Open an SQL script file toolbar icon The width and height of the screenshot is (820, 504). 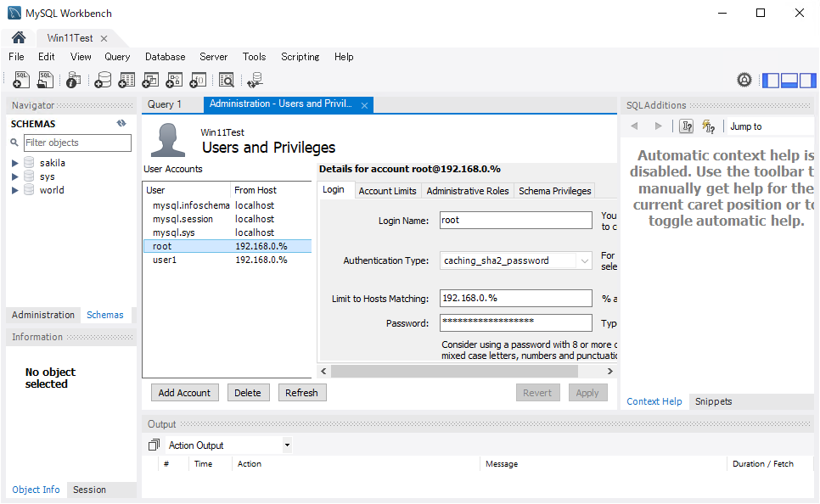[x=46, y=80]
